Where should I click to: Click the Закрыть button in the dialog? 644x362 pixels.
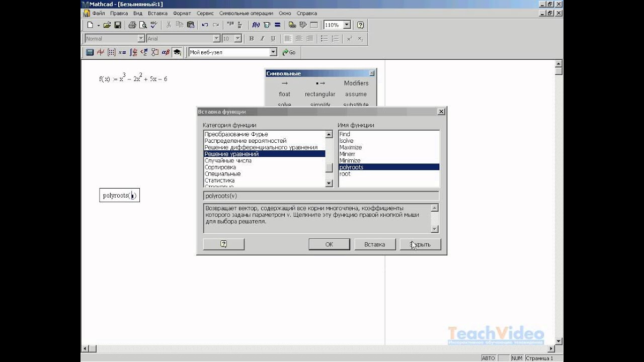(421, 244)
